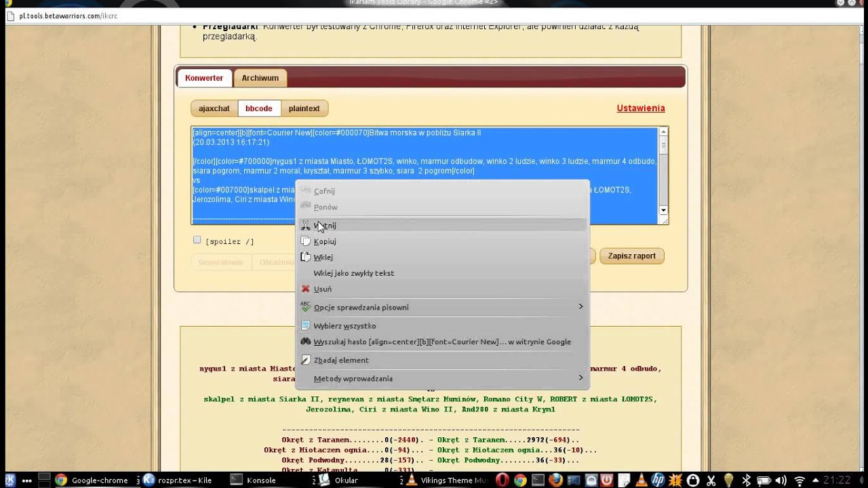Click the binoculars icon for Google search
The image size is (868, 488).
click(306, 342)
